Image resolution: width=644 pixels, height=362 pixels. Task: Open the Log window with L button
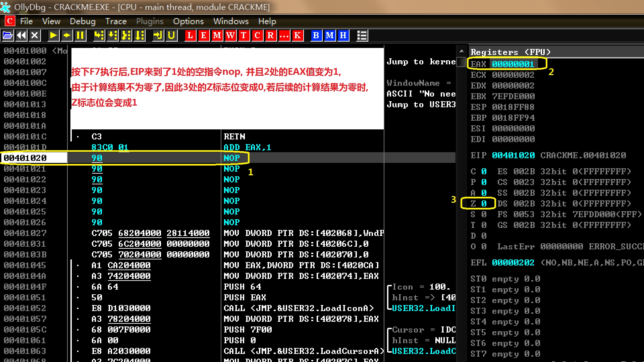(x=190, y=35)
